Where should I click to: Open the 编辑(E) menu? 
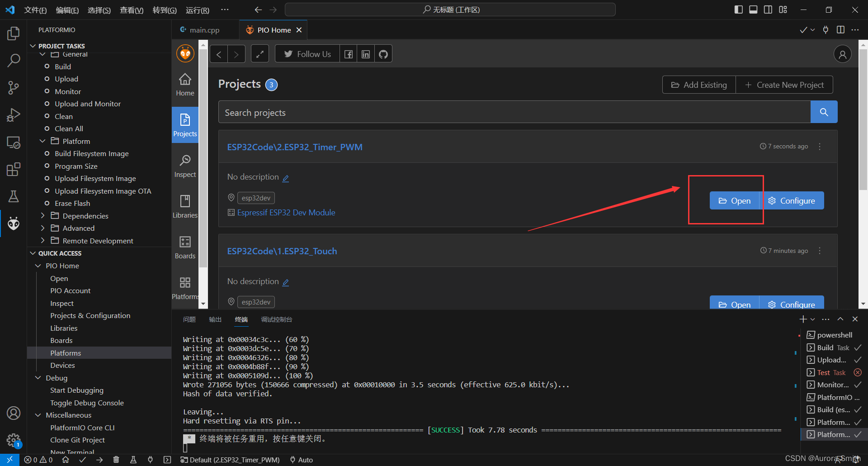tap(67, 10)
